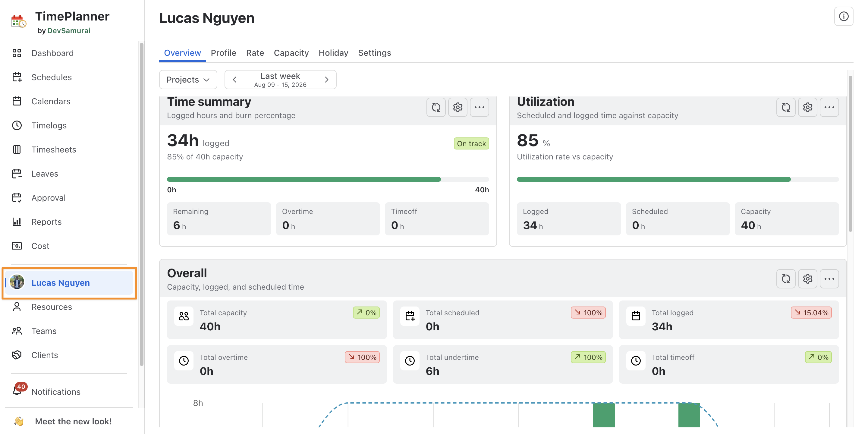Open the DevSamurai link
The width and height of the screenshot is (868, 434).
click(x=69, y=31)
